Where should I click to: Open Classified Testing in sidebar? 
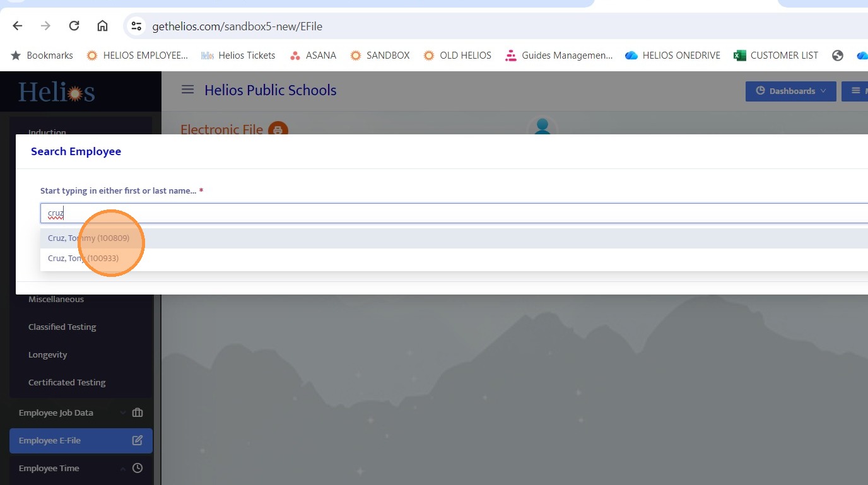[62, 327]
